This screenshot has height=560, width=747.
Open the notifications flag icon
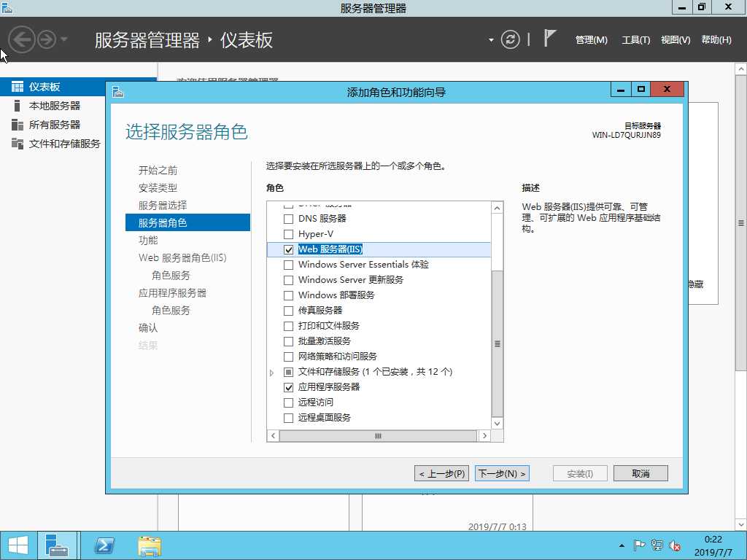click(x=549, y=38)
